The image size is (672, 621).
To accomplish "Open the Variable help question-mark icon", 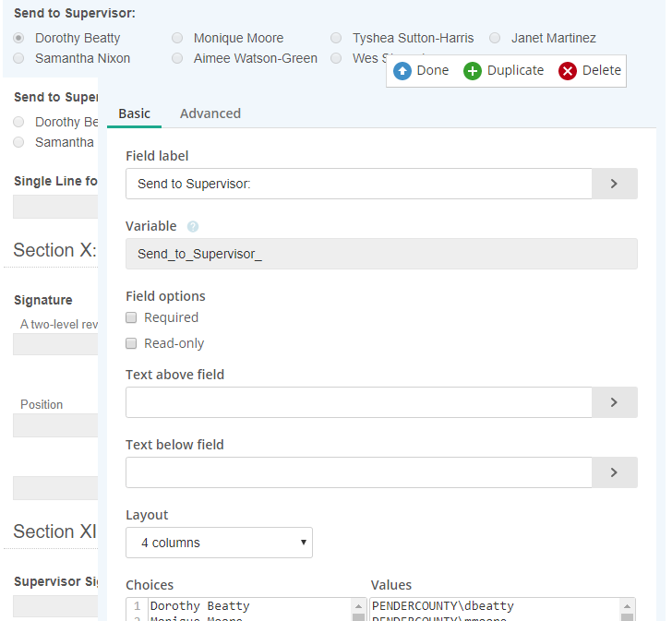I will [x=193, y=227].
